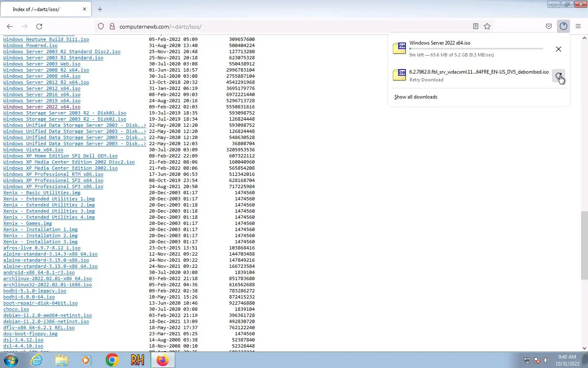Open Windows Explorer from taskbar
The height and width of the screenshot is (368, 588).
click(x=62, y=360)
